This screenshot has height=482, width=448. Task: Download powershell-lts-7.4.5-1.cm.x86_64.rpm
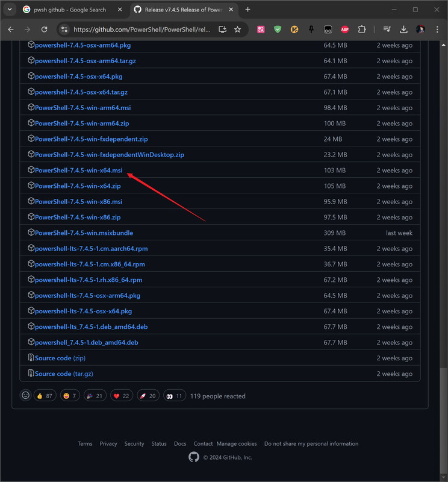pyautogui.click(x=90, y=264)
